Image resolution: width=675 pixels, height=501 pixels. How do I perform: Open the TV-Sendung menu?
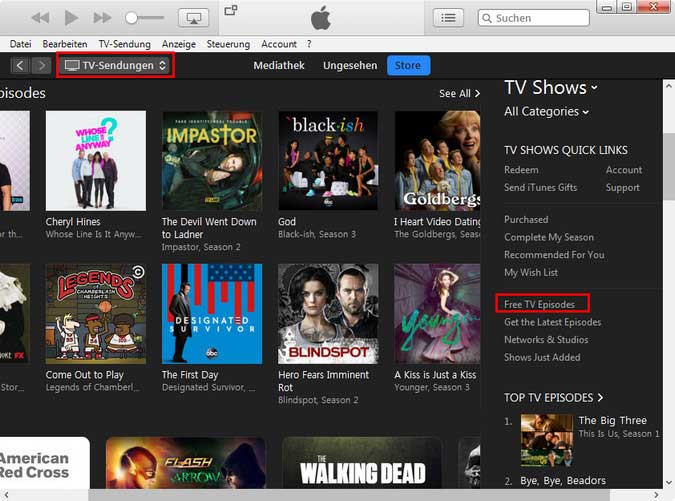pyautogui.click(x=124, y=44)
